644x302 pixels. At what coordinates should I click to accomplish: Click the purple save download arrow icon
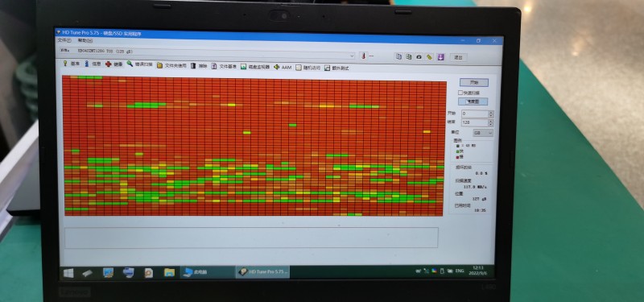click(x=440, y=57)
